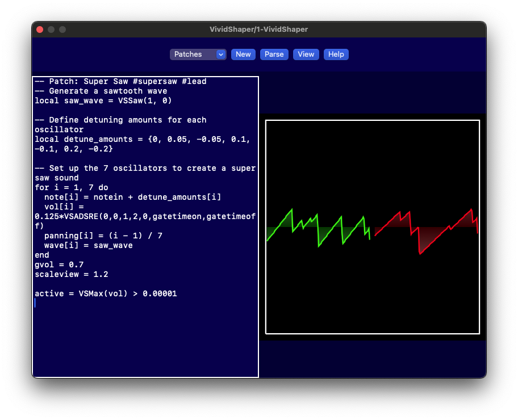Click the 'local detune_amounts' code line
Screen dimensions: 518x420
click(x=142, y=139)
